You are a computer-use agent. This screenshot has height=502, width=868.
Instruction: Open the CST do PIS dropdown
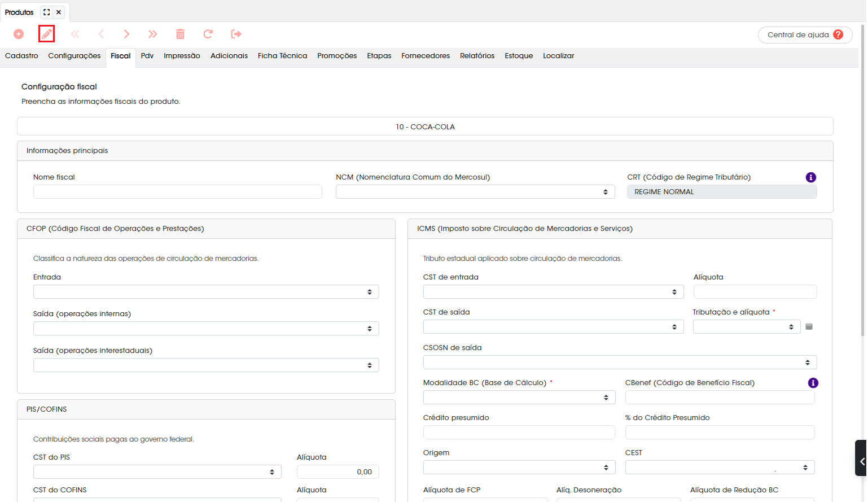pos(157,472)
